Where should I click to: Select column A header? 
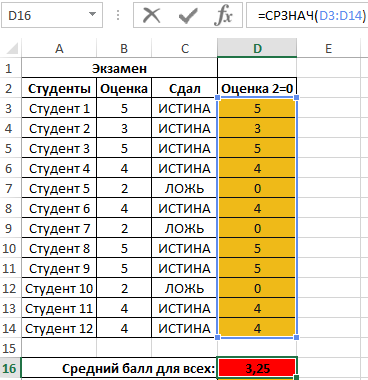coord(59,48)
